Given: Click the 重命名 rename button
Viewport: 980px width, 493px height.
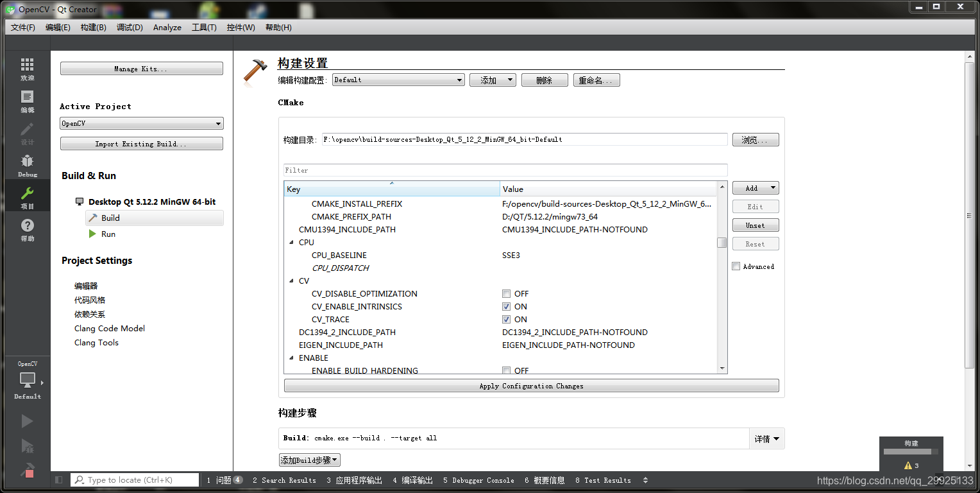Looking at the screenshot, I should 596,80.
